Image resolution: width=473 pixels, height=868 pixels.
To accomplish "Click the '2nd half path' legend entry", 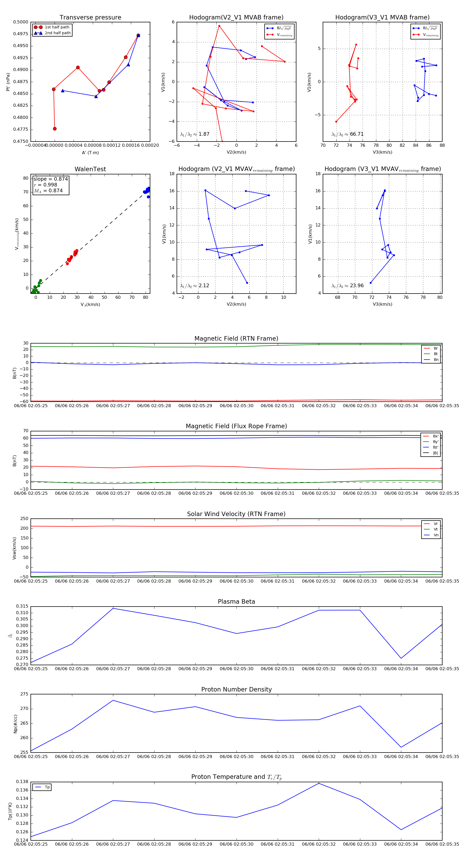I will (52, 33).
